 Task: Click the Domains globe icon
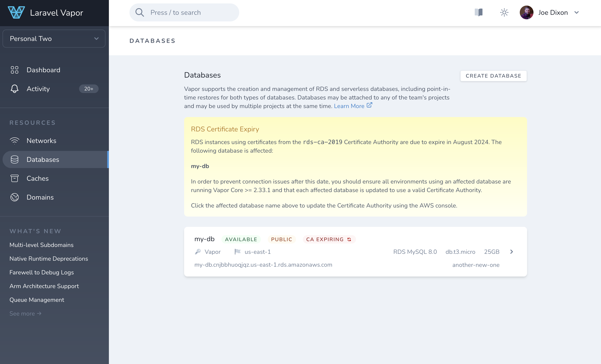tap(15, 197)
